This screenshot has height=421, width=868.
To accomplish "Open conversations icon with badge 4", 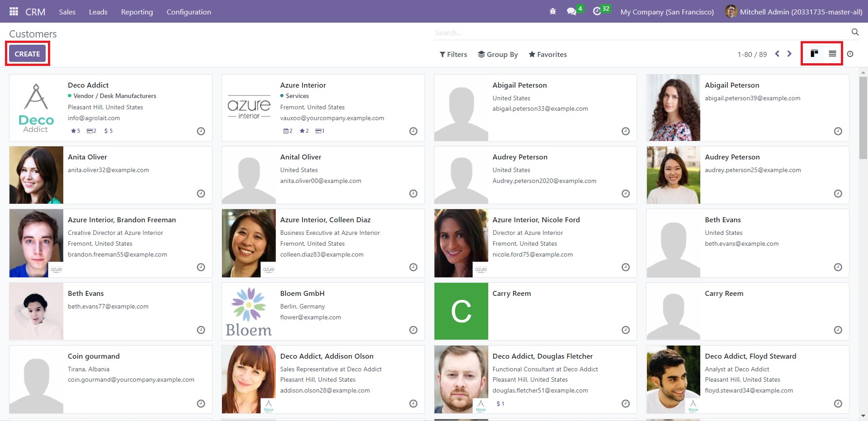I will tap(575, 10).
